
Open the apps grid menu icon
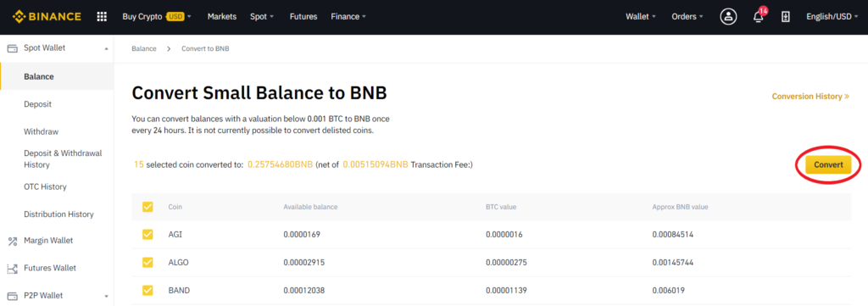point(102,17)
